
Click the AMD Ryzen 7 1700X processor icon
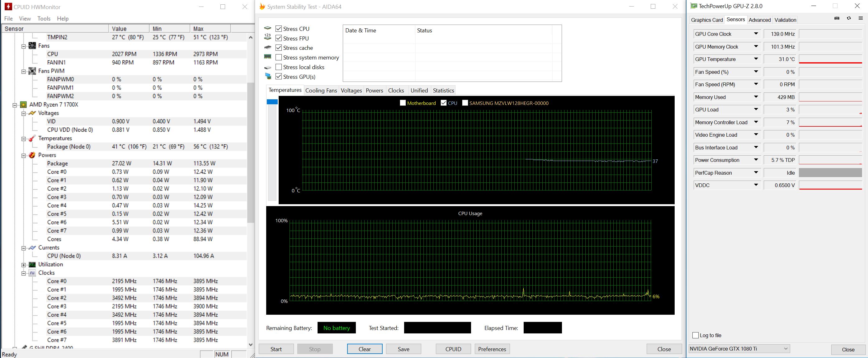(23, 105)
